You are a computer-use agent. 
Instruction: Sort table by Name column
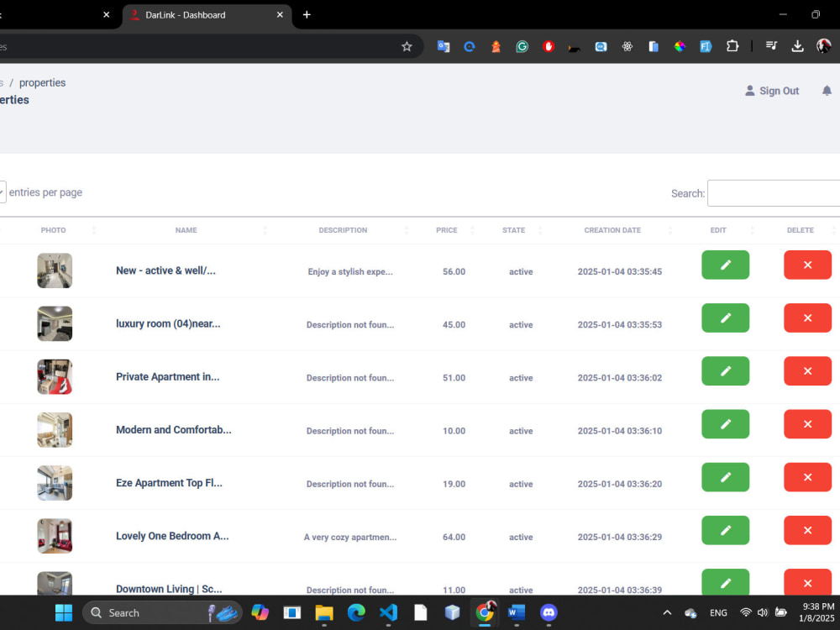click(186, 230)
